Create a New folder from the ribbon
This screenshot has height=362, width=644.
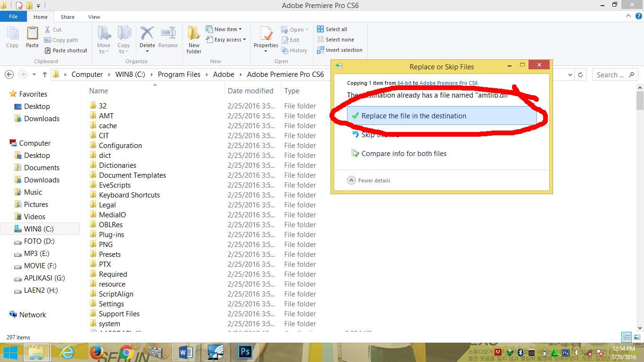(x=194, y=40)
